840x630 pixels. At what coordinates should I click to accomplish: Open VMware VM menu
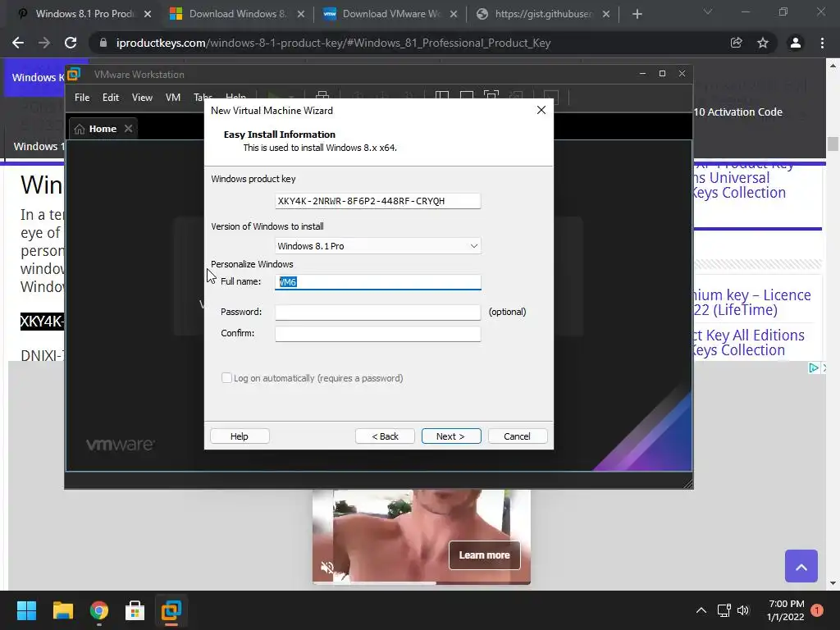[x=173, y=98]
